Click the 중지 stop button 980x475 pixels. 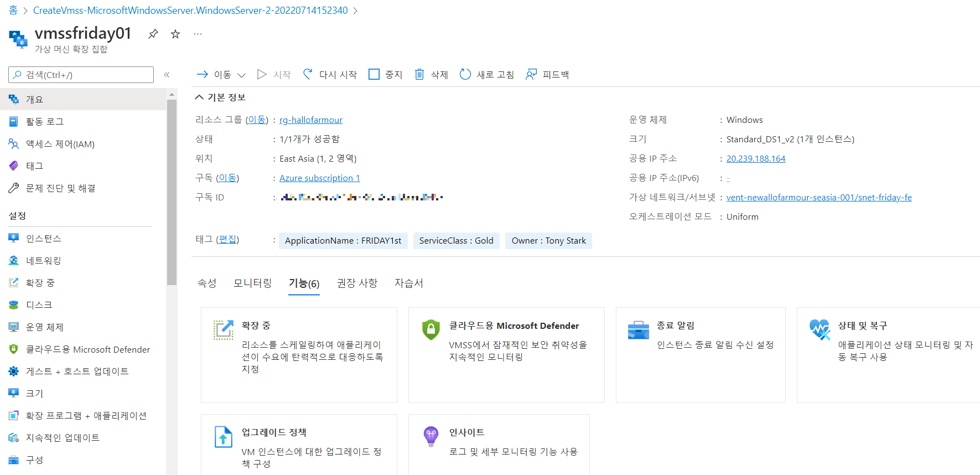coord(385,74)
